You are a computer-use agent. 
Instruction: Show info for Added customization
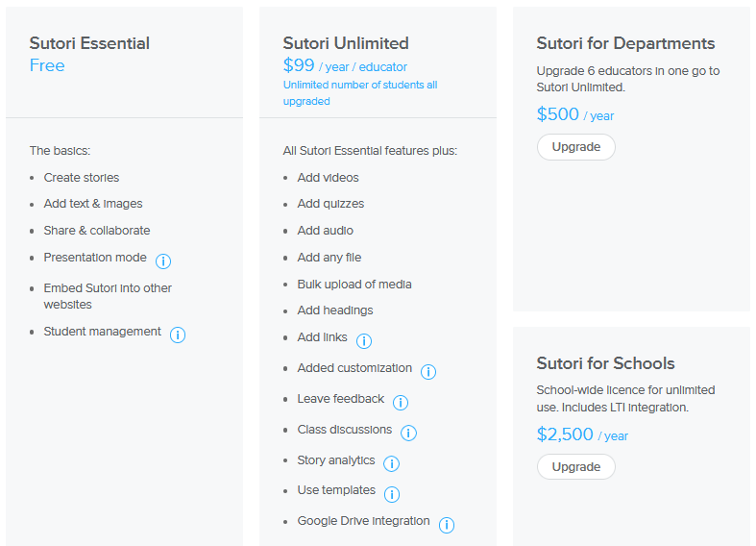tap(428, 371)
